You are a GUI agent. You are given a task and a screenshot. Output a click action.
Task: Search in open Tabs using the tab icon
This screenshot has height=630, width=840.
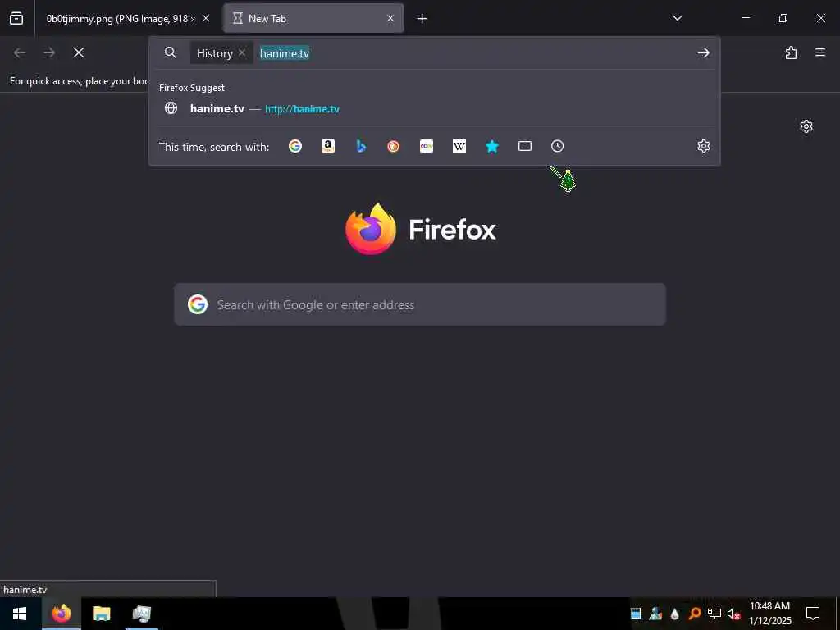[x=525, y=146]
